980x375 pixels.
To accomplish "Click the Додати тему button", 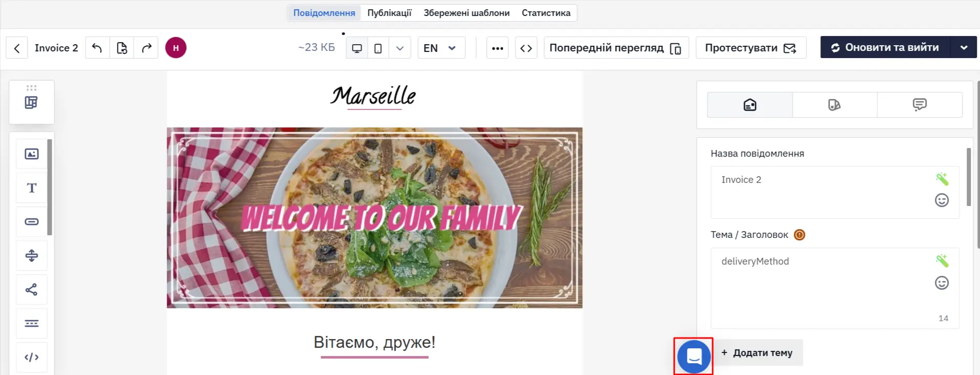I will click(x=758, y=352).
